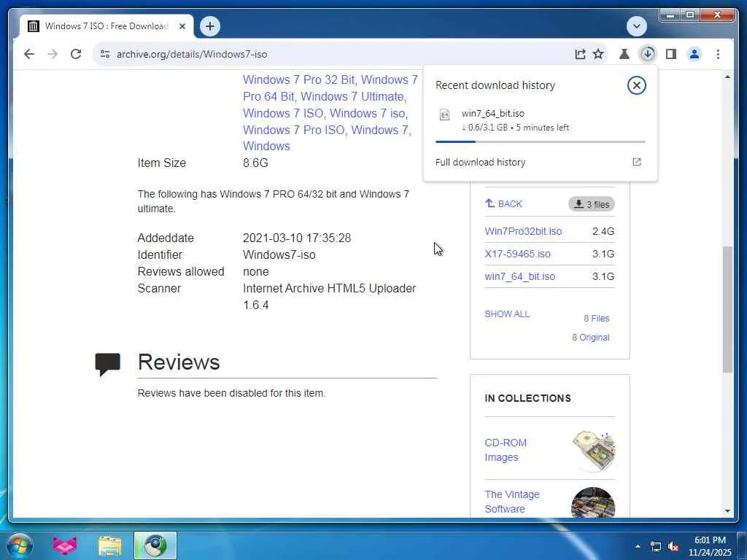Screen dimensions: 747x560
Task: Click the page vertical scrollbar thumb
Action: (727, 309)
